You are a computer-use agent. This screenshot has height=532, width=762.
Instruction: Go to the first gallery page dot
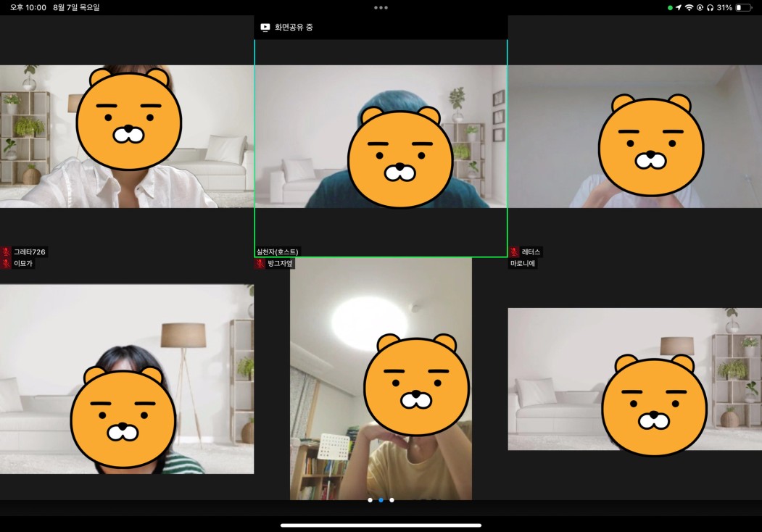point(370,500)
